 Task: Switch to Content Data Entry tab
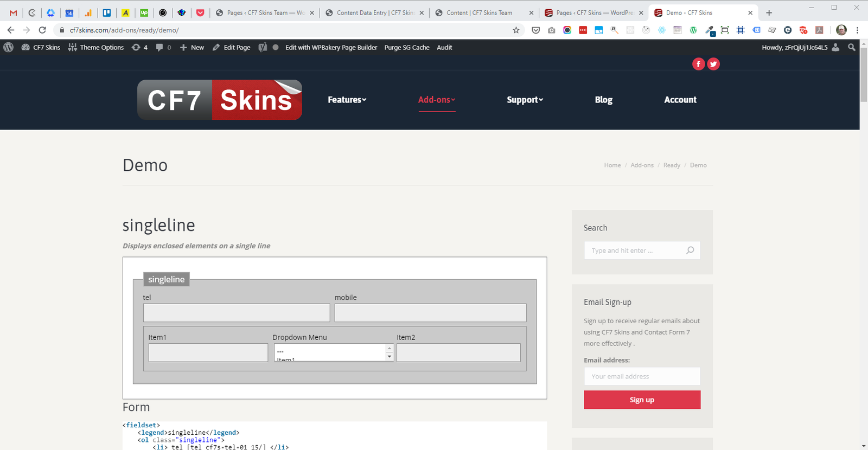[374, 12]
